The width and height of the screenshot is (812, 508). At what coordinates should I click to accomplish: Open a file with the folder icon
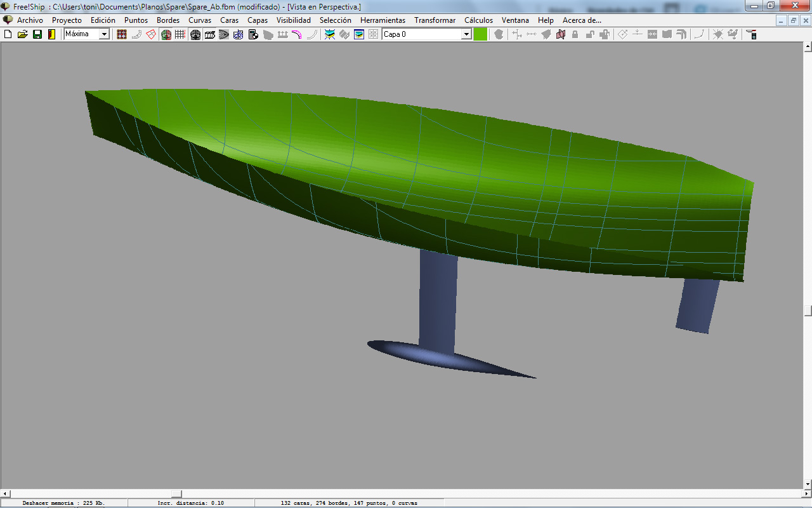point(23,34)
